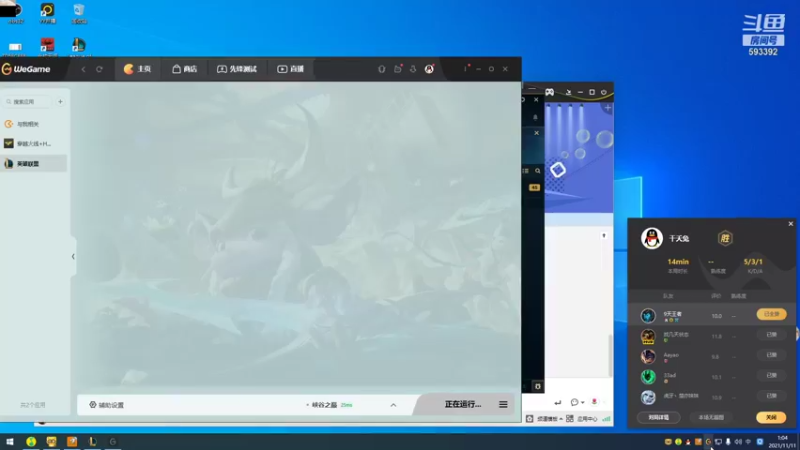Add an application with the plus button
The image size is (800, 450).
tap(60, 102)
